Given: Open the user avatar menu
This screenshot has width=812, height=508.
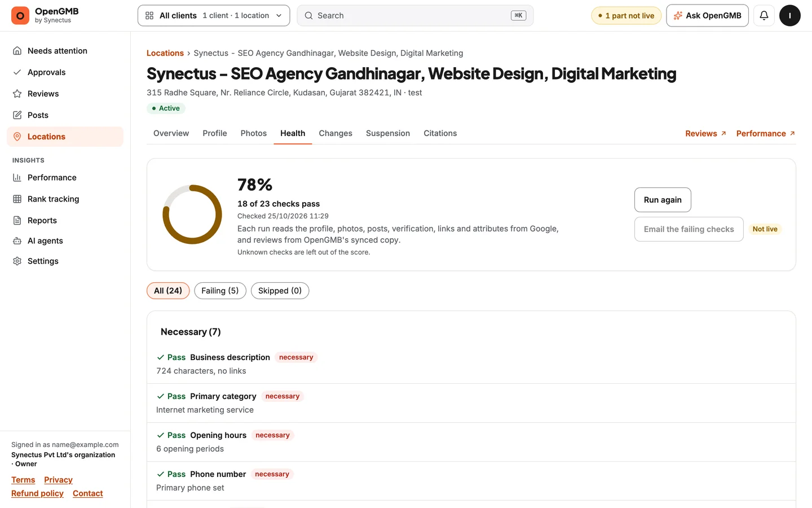Looking at the screenshot, I should (x=789, y=16).
